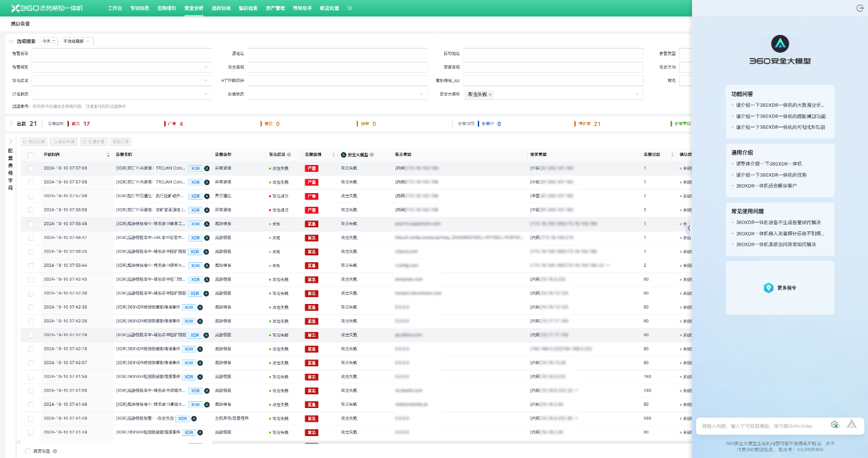Image resolution: width=868 pixels, height=458 pixels.
Task: Enable the 跨页勾选 checkbox
Action: tap(28, 452)
